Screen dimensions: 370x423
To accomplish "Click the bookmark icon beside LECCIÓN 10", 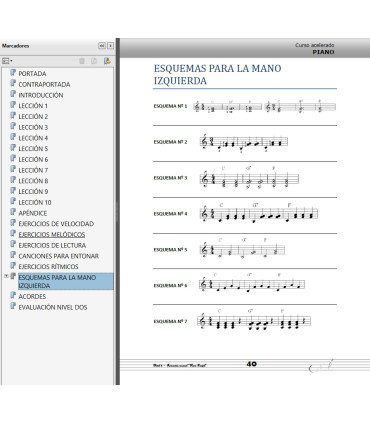I will 13,201.
